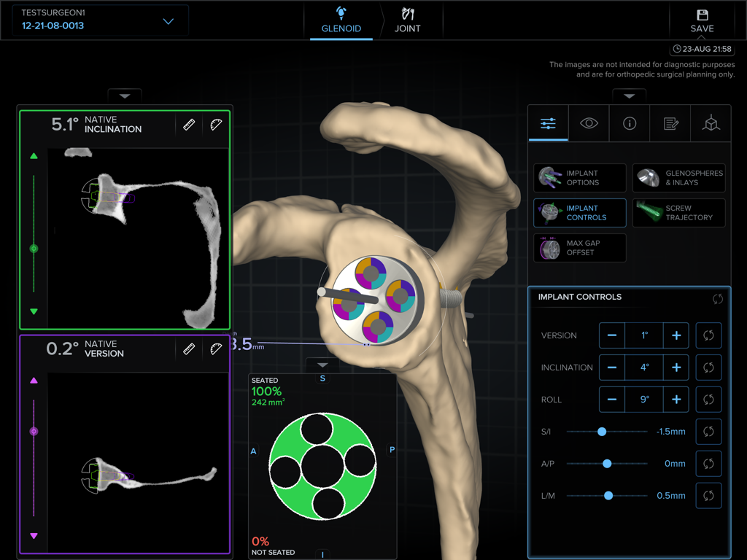
Task: Select the protractor tool on Native Version view
Action: [x=216, y=349]
